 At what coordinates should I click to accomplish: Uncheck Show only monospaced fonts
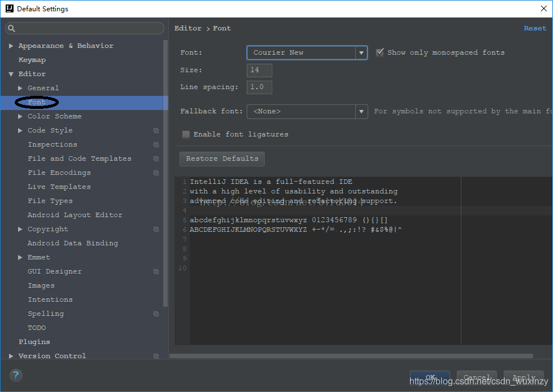point(380,52)
